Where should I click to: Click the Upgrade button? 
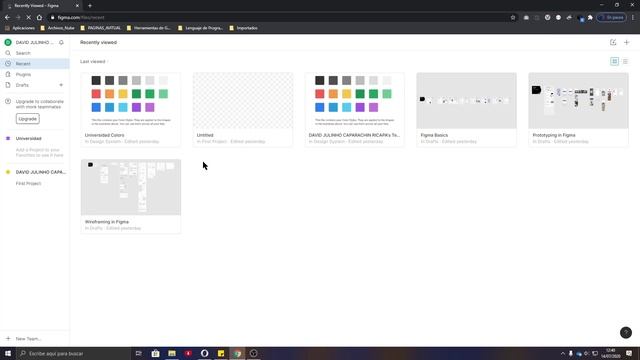[x=28, y=119]
